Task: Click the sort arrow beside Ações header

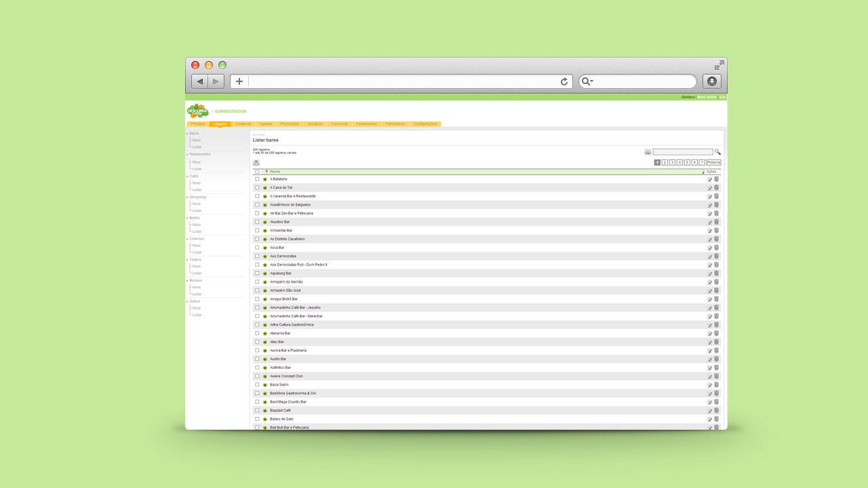Action: click(703, 171)
